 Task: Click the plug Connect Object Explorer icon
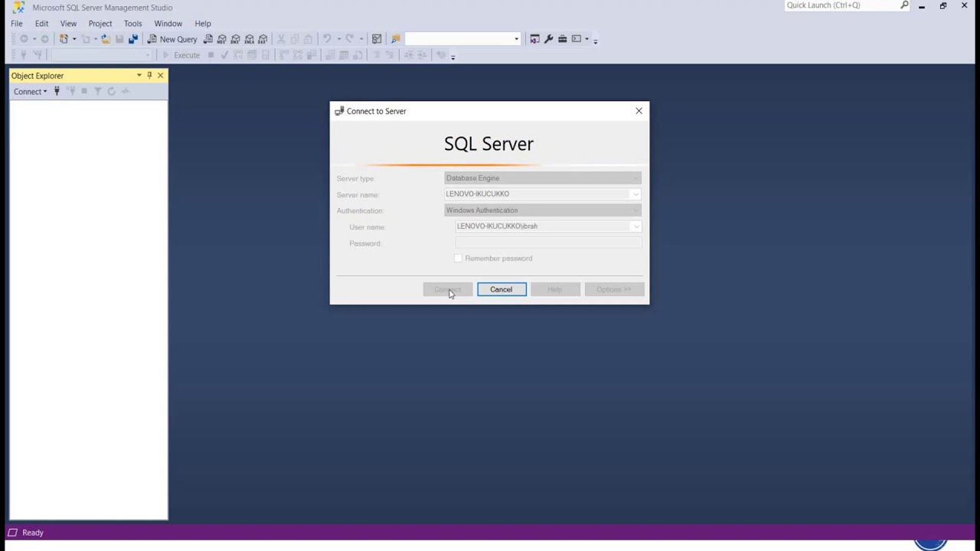(57, 91)
